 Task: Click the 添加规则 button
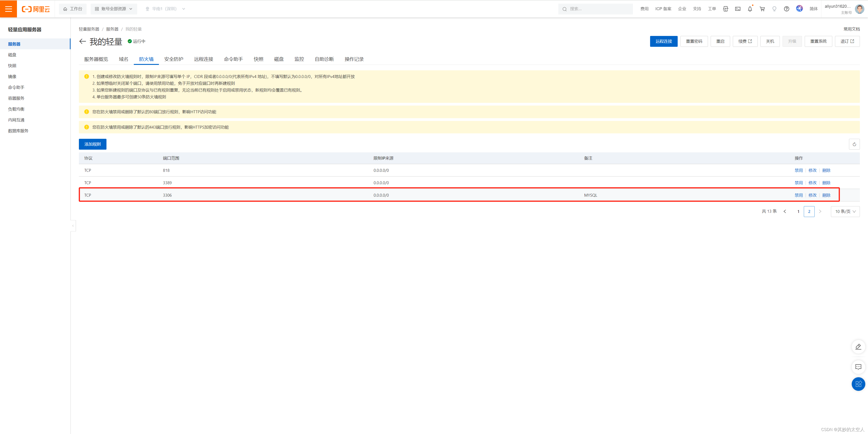93,144
